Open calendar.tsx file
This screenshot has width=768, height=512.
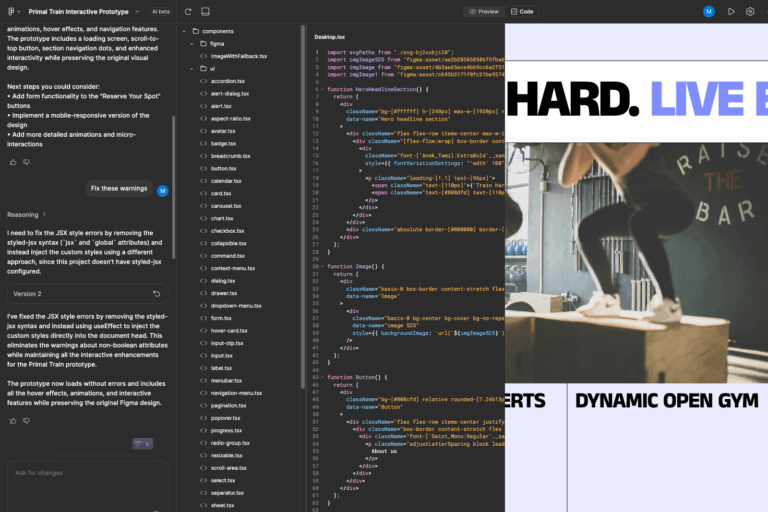coord(226,181)
